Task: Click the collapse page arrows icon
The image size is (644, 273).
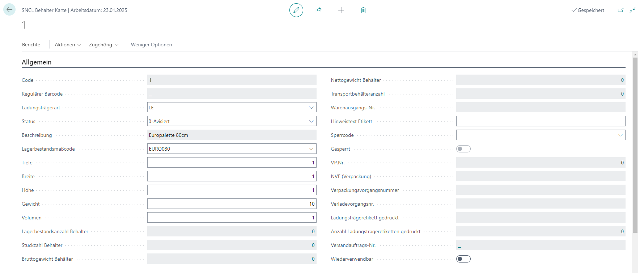Action: (x=632, y=10)
